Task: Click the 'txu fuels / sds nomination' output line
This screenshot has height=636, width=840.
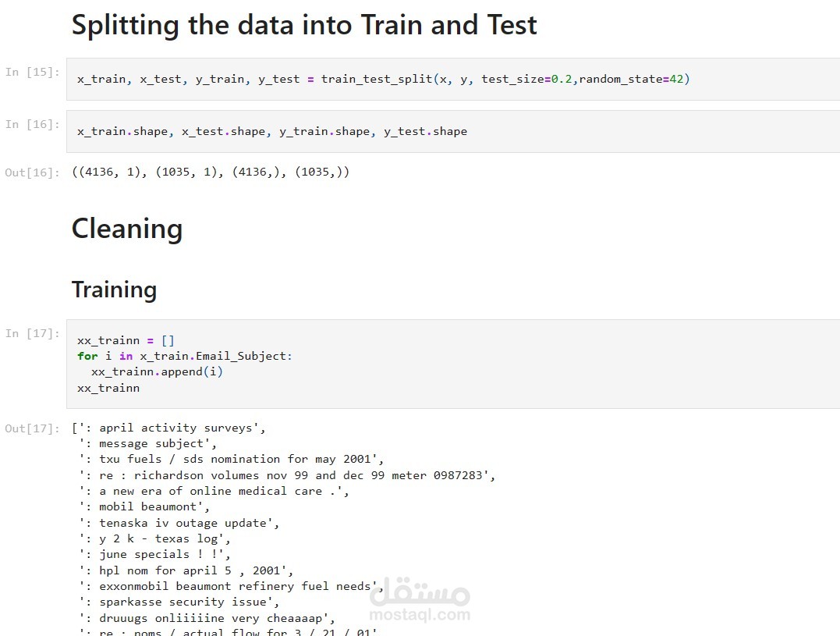Action: (232, 459)
